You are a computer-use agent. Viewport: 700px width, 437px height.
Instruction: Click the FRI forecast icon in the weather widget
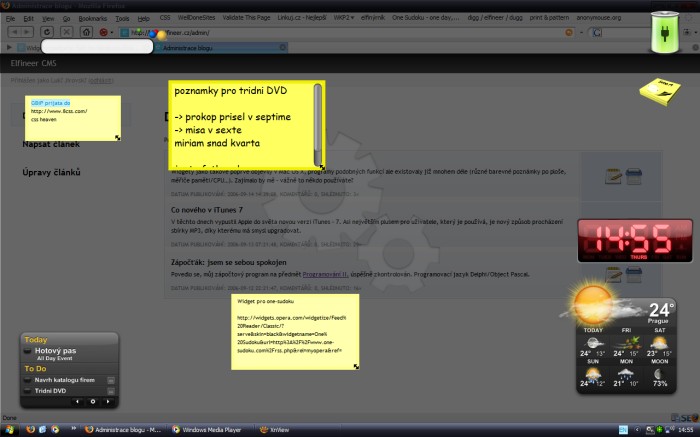[626, 343]
